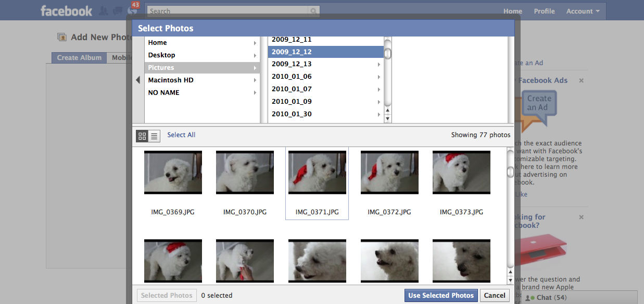Select photo IMG_0373.JPG
Screen dimensions: 644x304
click(461, 172)
